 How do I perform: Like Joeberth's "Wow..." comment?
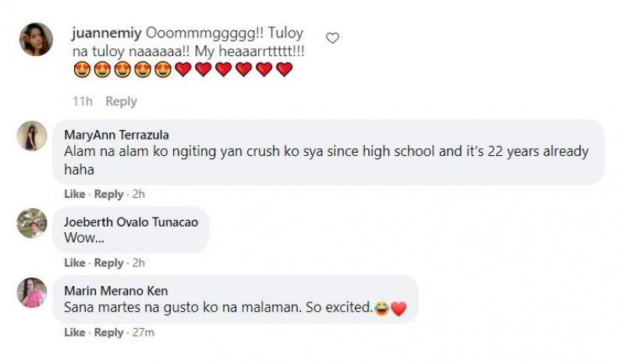pyautogui.click(x=74, y=263)
